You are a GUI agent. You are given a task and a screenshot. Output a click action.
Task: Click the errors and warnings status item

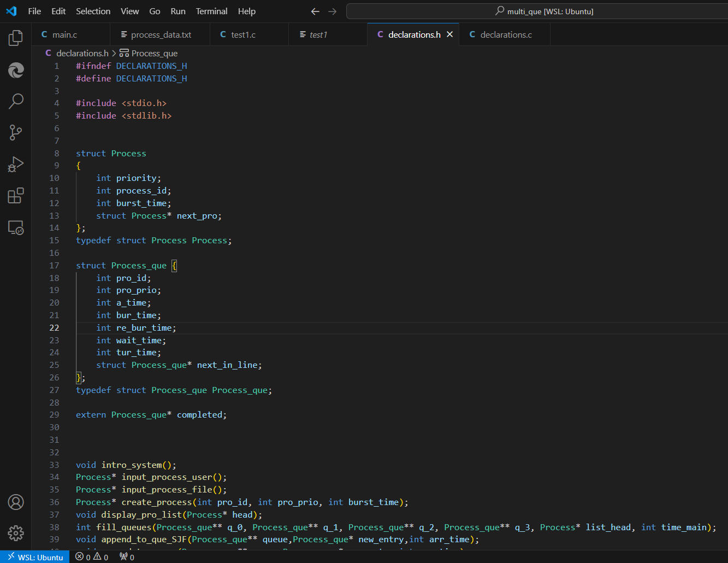pos(92,557)
